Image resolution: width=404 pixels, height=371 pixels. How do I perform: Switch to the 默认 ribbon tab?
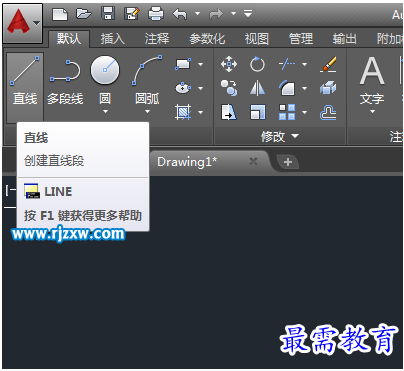[69, 39]
